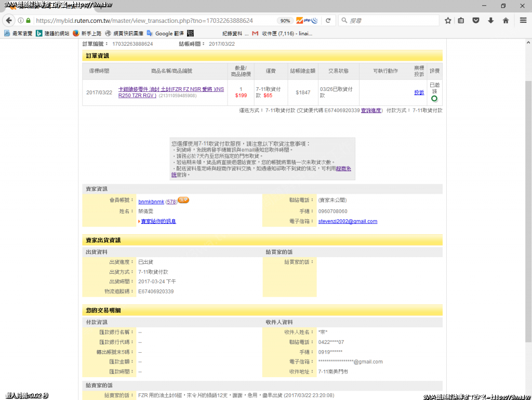Click the green padlock site info icon
The width and height of the screenshot is (532, 400).
pos(29,21)
